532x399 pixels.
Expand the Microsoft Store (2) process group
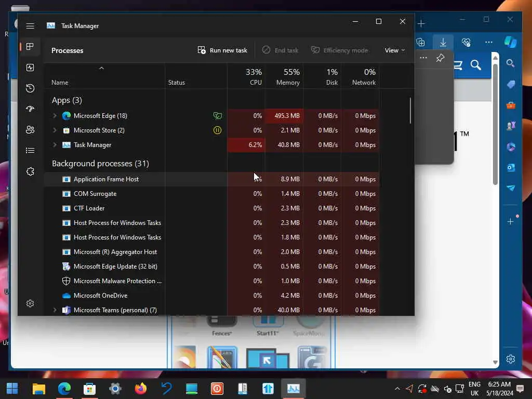tap(55, 130)
